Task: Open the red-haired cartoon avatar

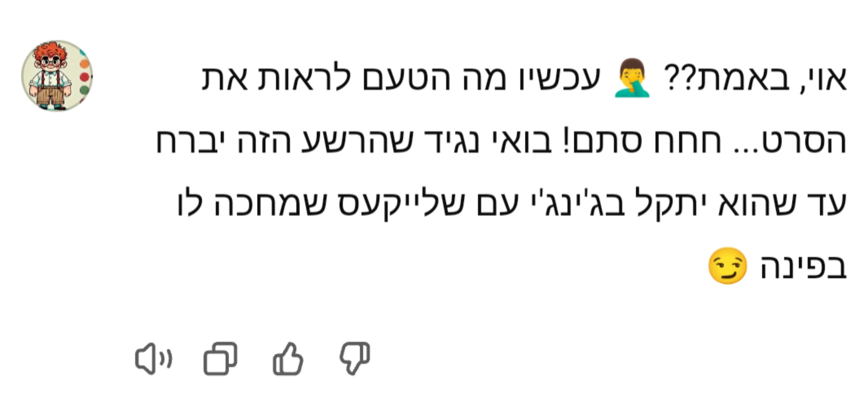Action: click(x=57, y=76)
